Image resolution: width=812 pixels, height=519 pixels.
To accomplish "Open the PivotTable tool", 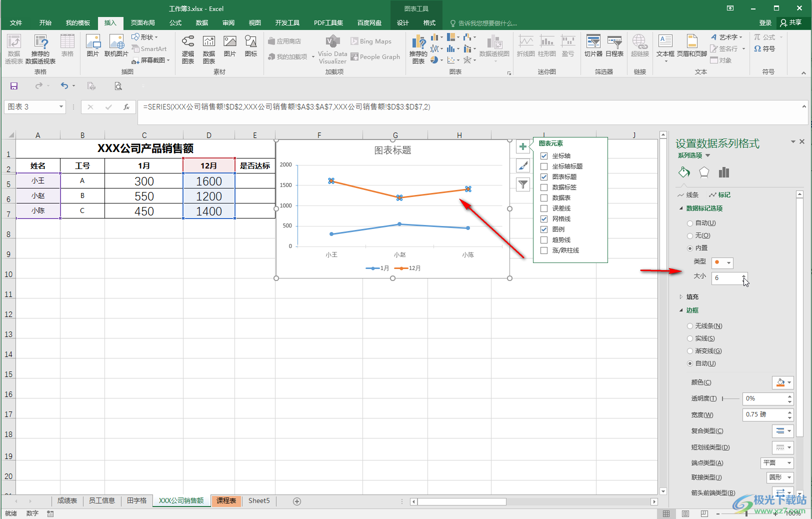I will coord(13,49).
